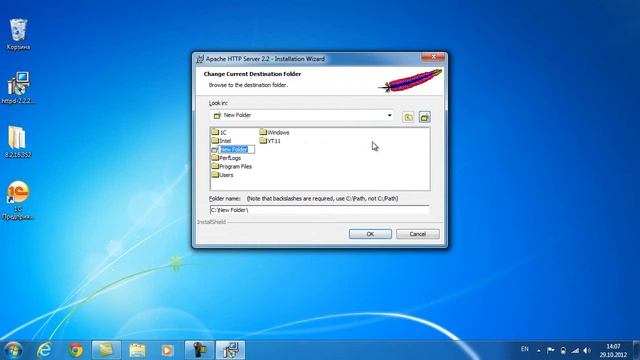Image resolution: width=640 pixels, height=360 pixels.
Task: Click the Action Center flag icon
Action: [551, 350]
